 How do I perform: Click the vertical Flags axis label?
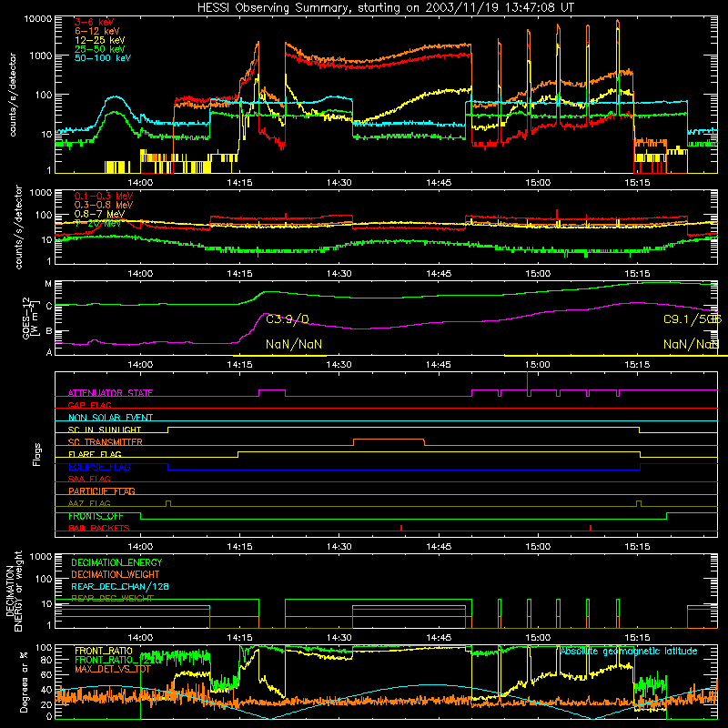point(37,454)
